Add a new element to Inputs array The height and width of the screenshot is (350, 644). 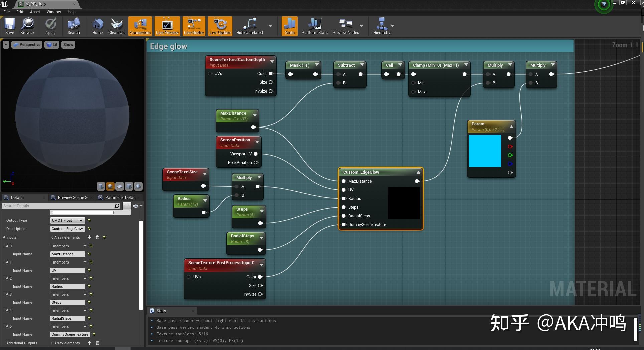click(89, 237)
